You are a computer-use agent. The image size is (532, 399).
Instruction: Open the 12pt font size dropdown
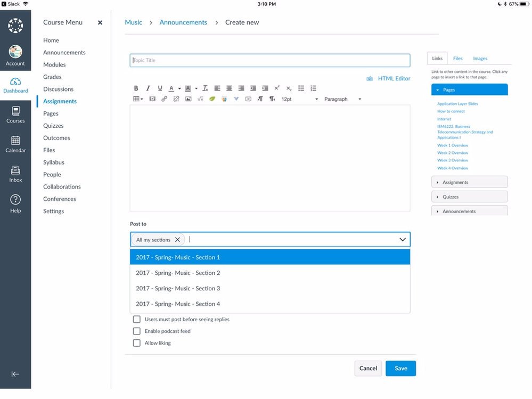[x=299, y=99]
